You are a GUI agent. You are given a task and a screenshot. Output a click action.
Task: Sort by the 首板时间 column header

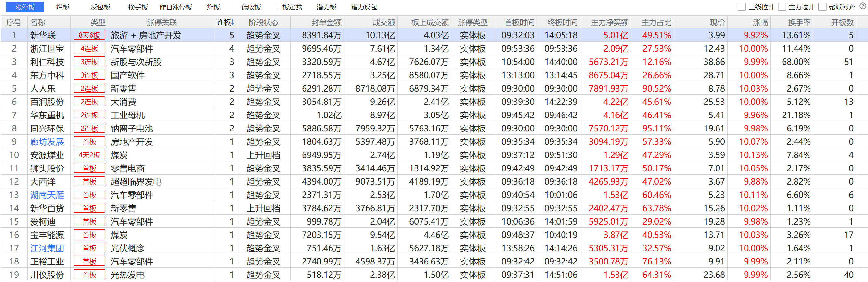pos(519,22)
